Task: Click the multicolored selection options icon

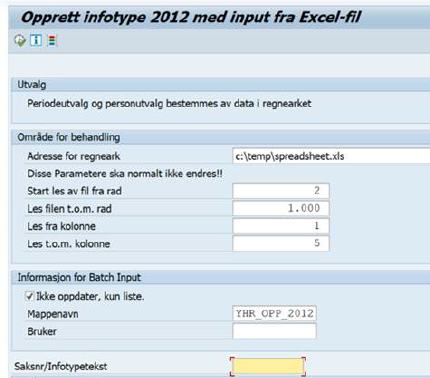Action: pyautogui.click(x=52, y=41)
